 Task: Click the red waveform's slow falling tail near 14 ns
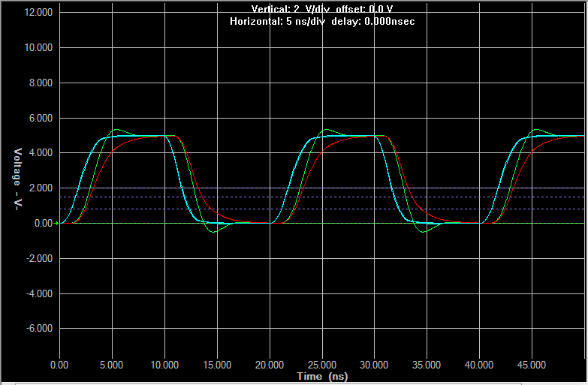pyautogui.click(x=210, y=208)
